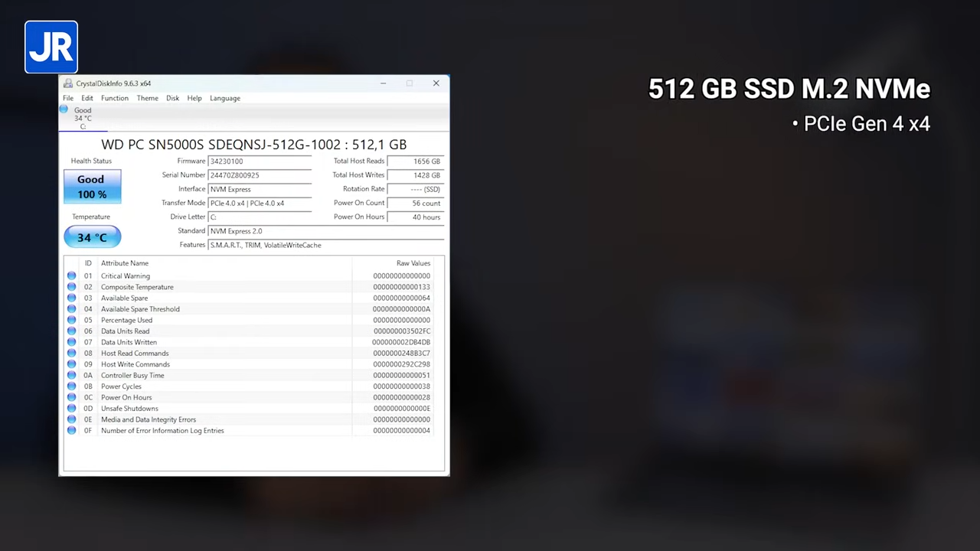Open the Edit menu
Screen dimensions: 980x551
[87, 98]
